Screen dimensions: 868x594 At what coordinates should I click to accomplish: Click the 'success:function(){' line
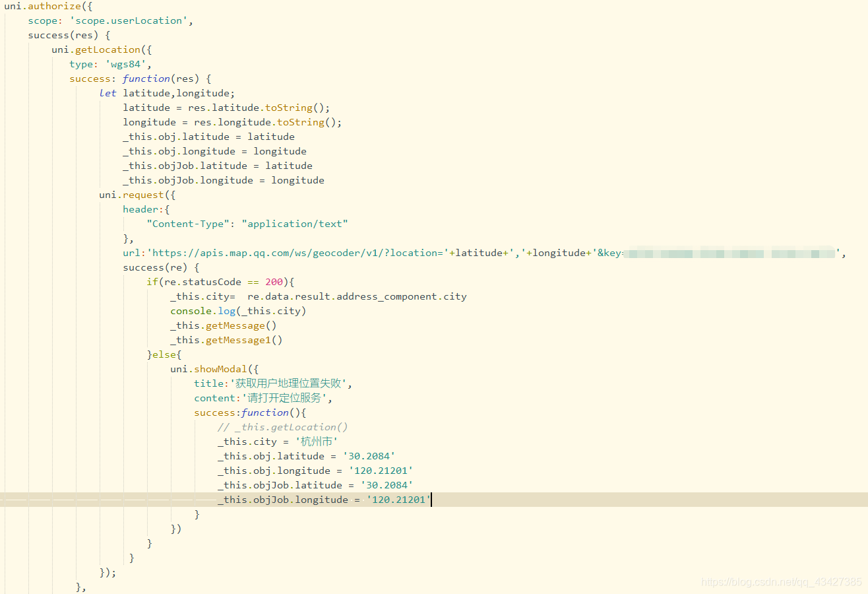[250, 412]
